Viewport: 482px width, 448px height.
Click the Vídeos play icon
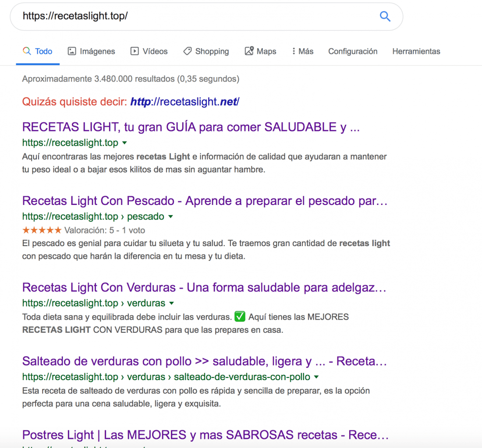pyautogui.click(x=135, y=51)
